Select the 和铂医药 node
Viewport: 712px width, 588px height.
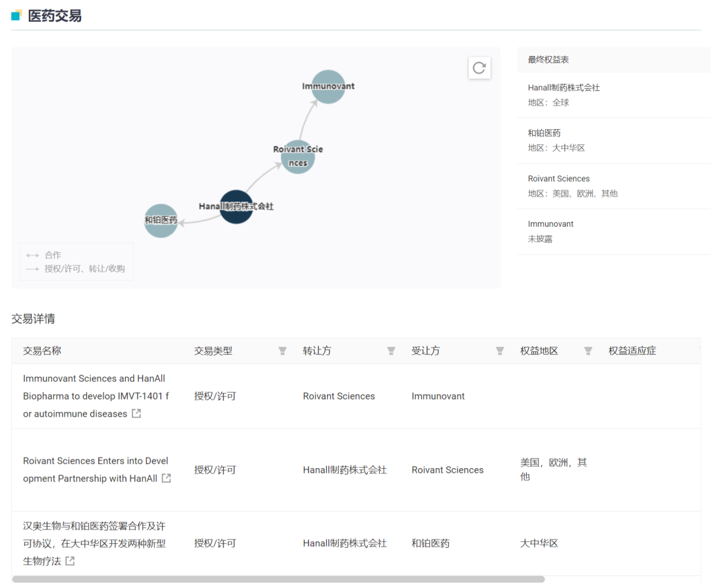coord(160,221)
